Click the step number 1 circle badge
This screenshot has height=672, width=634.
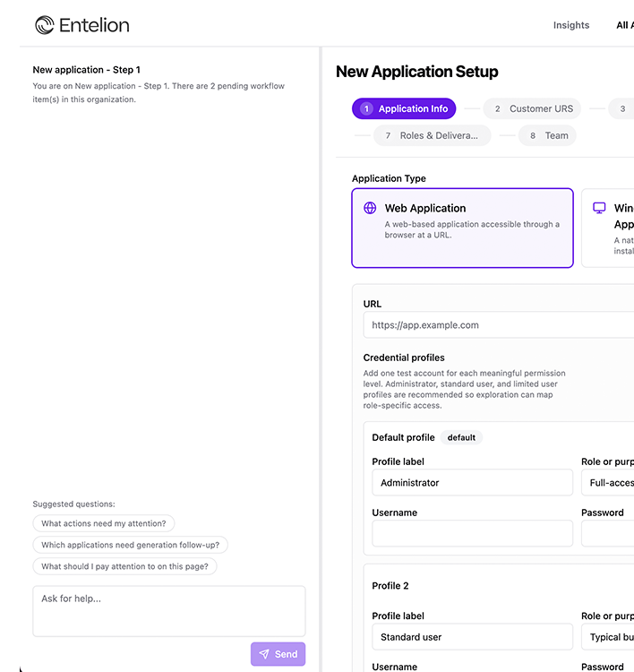tap(366, 108)
